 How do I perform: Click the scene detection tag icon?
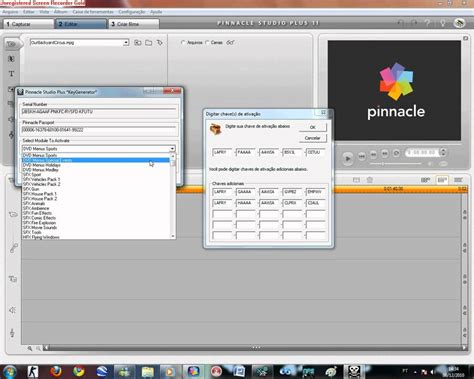(160, 43)
